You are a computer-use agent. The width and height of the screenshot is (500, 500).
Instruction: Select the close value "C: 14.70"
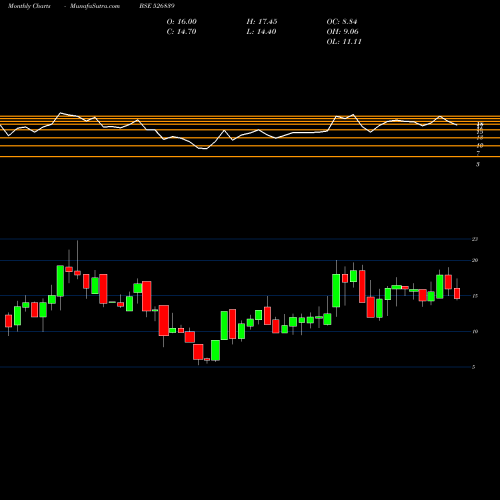pyautogui.click(x=181, y=32)
